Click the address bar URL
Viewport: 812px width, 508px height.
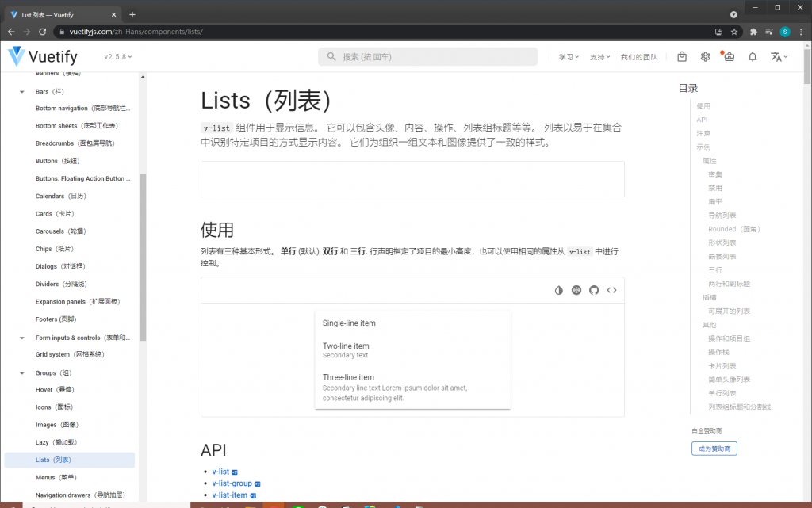point(136,32)
